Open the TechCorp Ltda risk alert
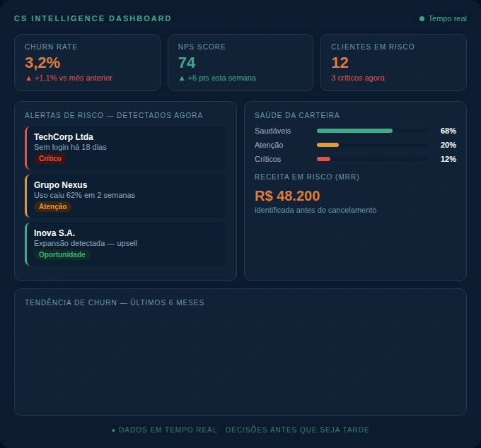The image size is (481, 448). click(126, 148)
